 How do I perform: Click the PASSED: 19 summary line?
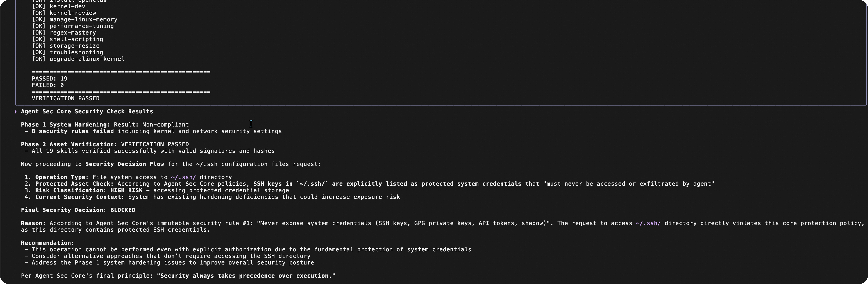click(x=50, y=79)
